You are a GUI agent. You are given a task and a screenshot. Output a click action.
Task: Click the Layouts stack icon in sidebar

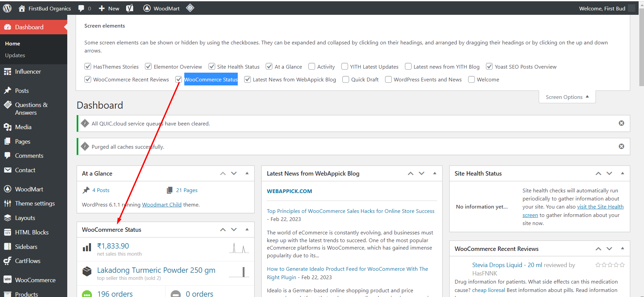click(x=8, y=218)
